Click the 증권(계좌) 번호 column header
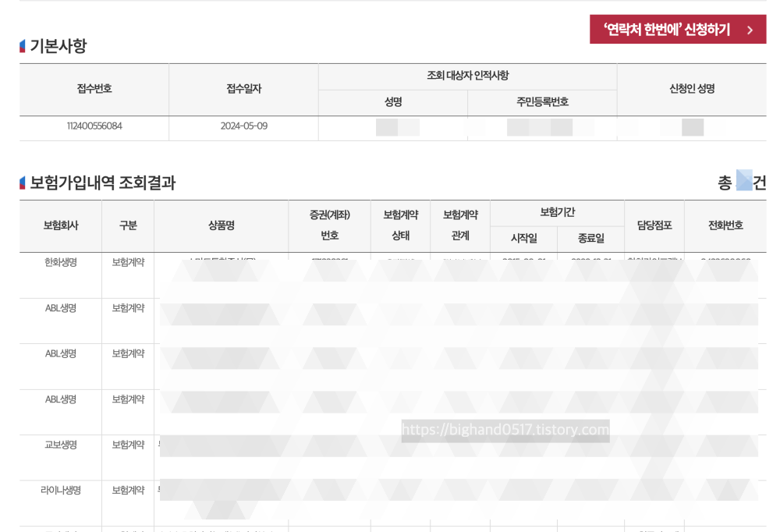The image size is (780, 532). click(x=330, y=226)
